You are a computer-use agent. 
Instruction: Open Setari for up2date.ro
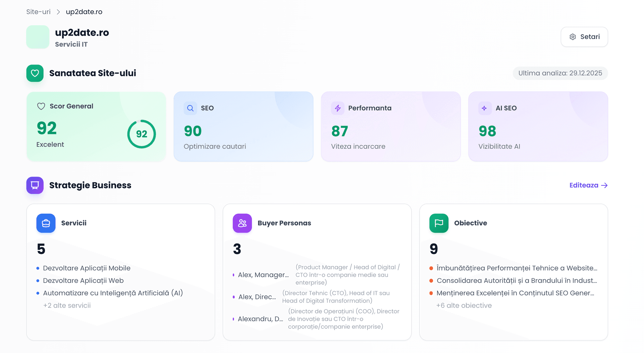[x=584, y=37]
